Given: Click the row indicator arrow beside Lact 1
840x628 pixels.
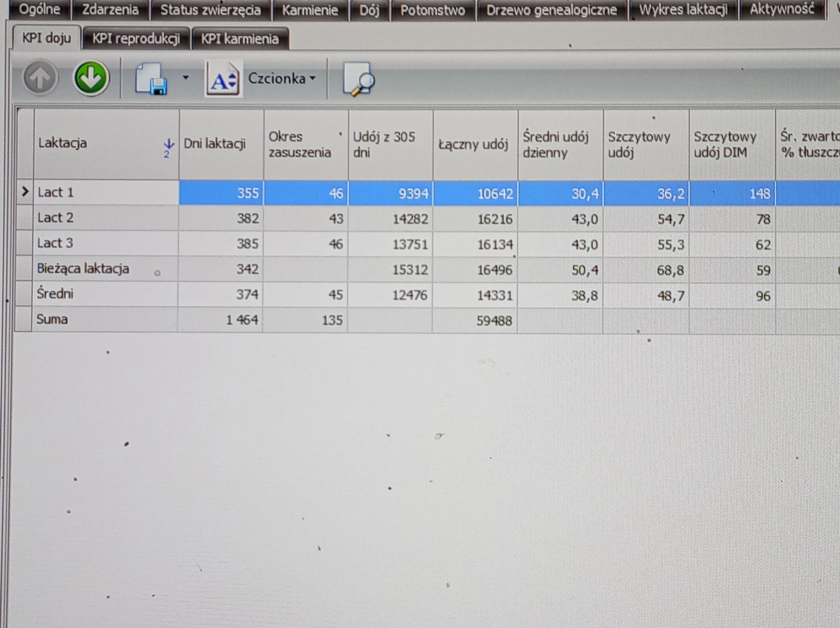Looking at the screenshot, I should (x=25, y=191).
